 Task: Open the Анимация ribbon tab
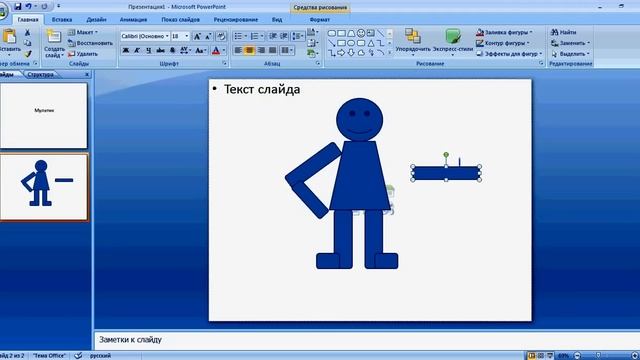133,20
